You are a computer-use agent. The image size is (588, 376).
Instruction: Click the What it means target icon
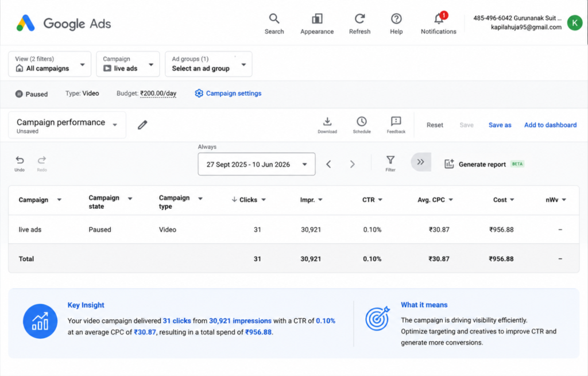click(378, 319)
